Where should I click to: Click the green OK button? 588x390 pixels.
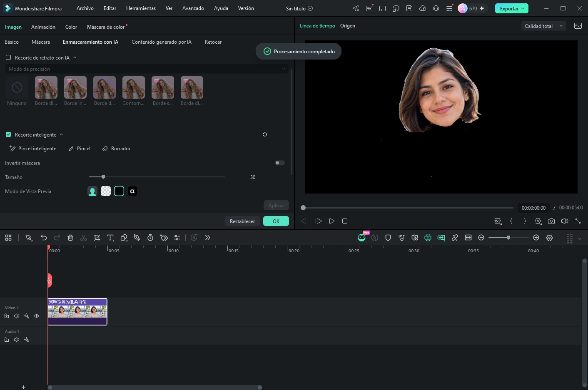[276, 221]
